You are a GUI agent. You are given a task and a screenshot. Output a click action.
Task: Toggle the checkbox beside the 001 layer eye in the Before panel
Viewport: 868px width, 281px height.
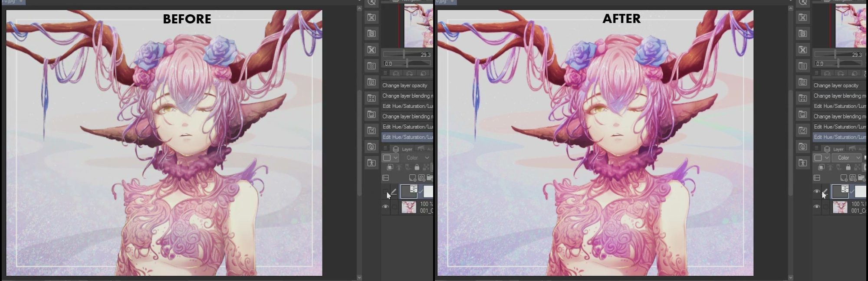coord(394,207)
